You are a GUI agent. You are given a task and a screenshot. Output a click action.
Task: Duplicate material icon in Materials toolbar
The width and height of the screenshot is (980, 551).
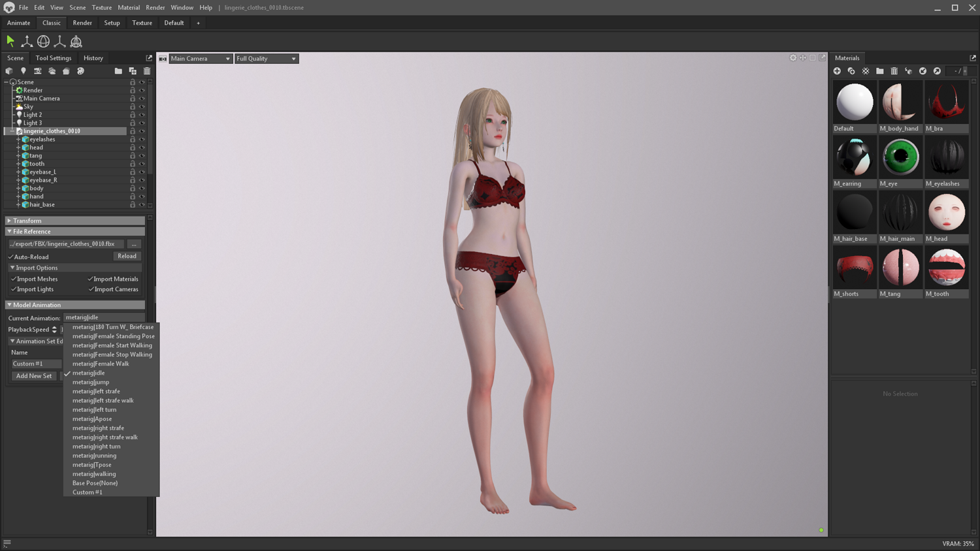pos(851,71)
